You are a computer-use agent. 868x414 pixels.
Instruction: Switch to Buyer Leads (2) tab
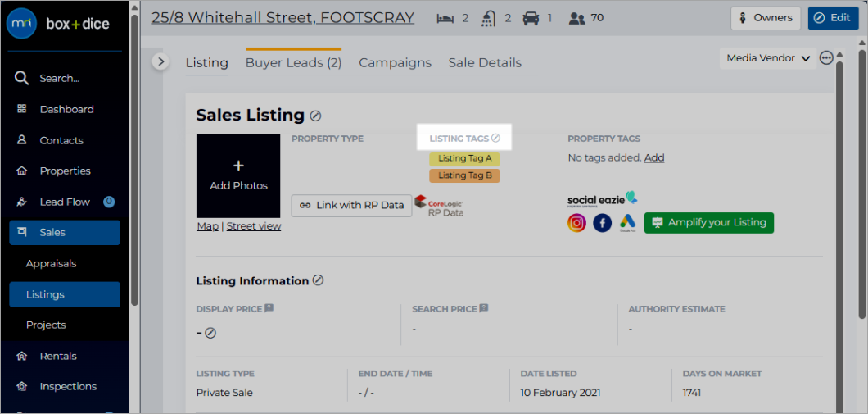coord(293,63)
